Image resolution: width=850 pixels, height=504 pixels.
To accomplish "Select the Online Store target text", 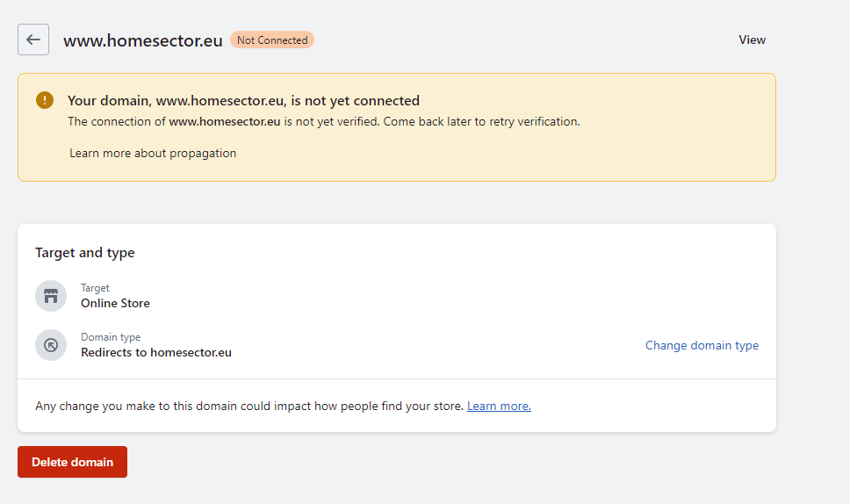I will coord(115,303).
